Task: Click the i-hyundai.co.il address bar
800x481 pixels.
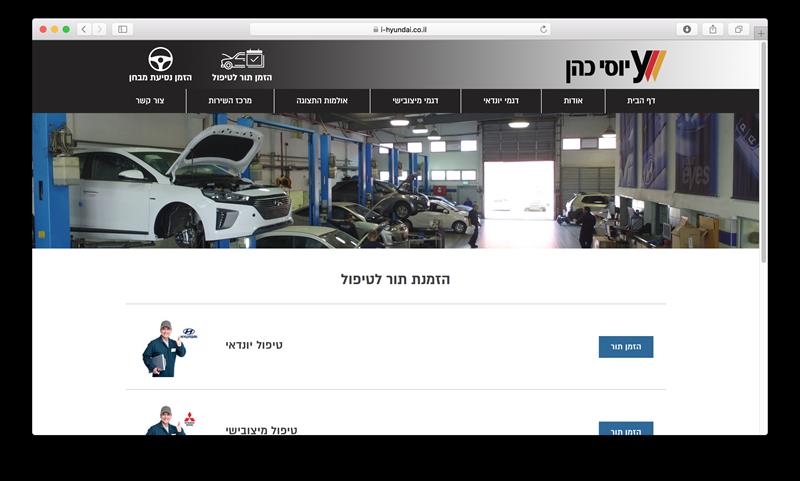Action: tap(400, 30)
